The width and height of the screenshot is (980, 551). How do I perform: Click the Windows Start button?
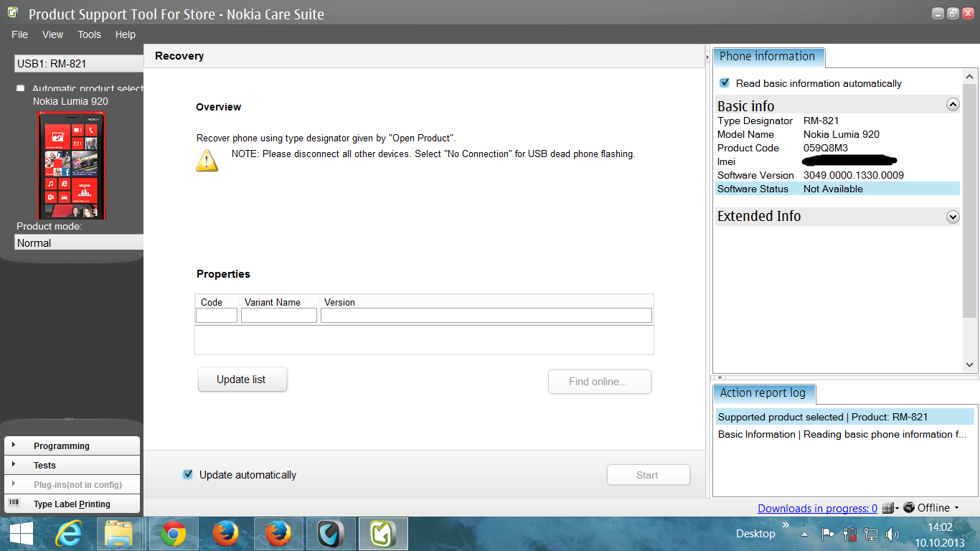click(x=21, y=534)
